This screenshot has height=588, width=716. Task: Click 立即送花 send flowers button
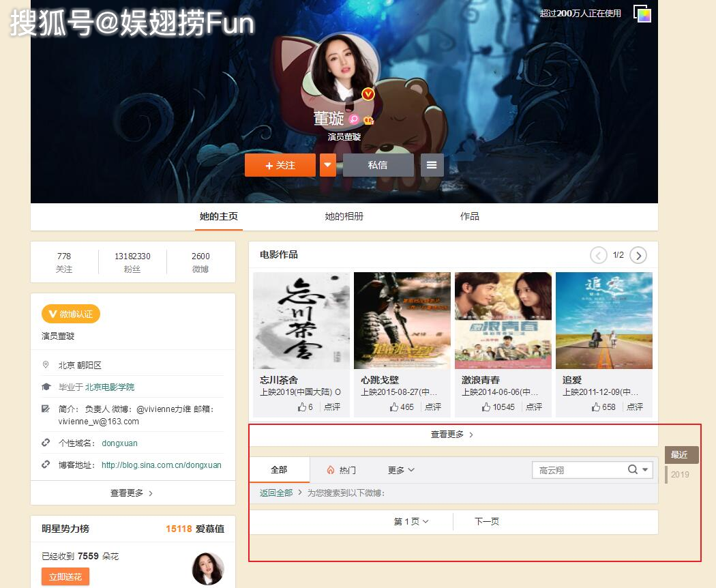coord(65,576)
